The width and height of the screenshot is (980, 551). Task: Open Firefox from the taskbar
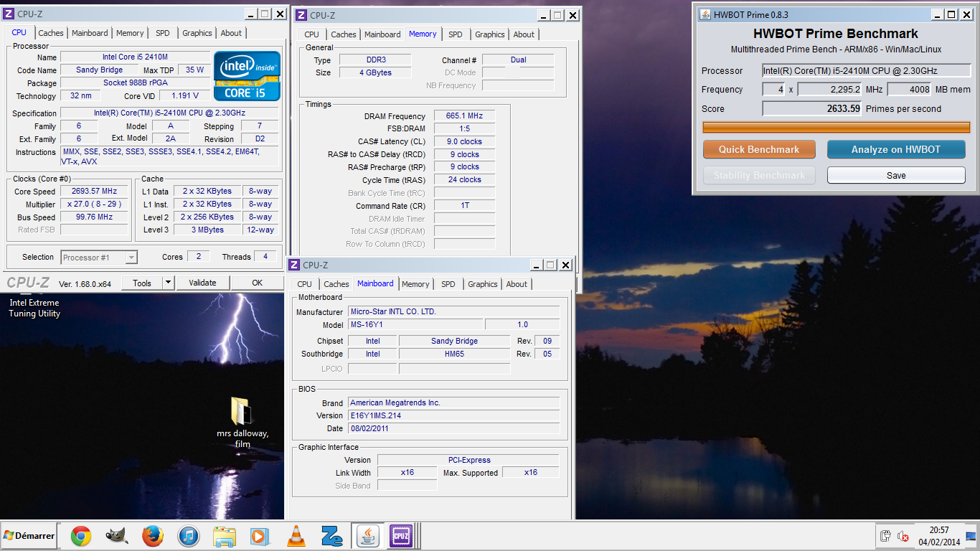[x=152, y=536]
